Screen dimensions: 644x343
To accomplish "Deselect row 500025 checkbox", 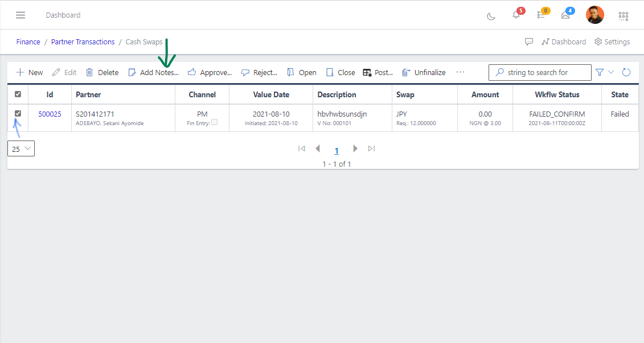I will tap(18, 114).
